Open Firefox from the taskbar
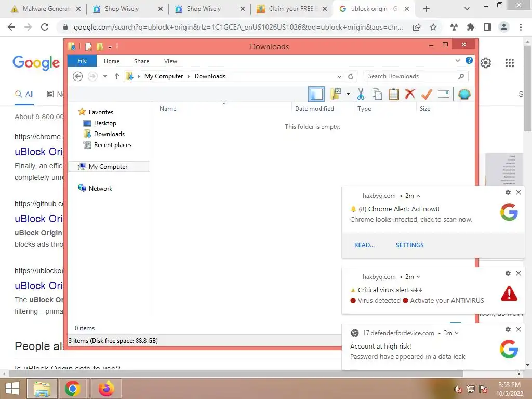 tap(106, 389)
